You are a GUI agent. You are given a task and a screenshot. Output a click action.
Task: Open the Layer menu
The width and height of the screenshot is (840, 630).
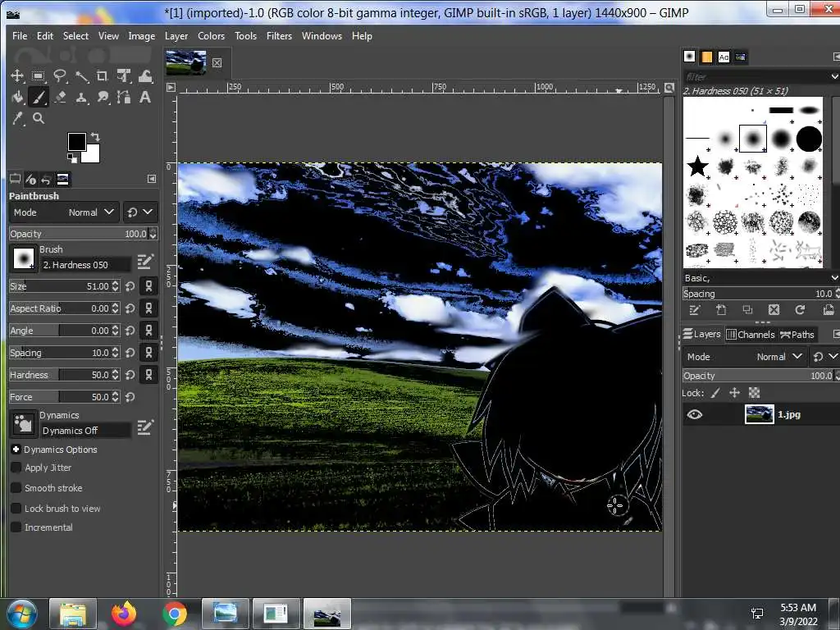[176, 36]
